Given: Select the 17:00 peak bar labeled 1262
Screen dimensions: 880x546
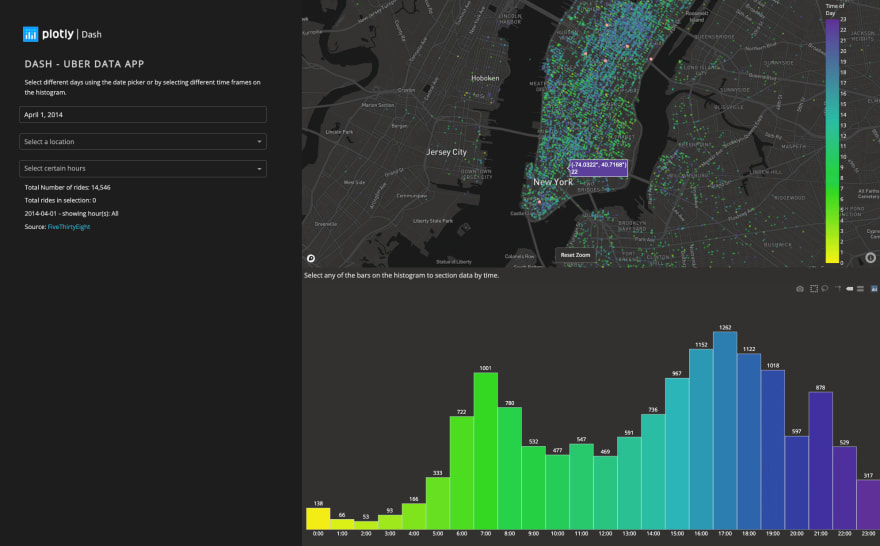Looking at the screenshot, I should tap(725, 430).
